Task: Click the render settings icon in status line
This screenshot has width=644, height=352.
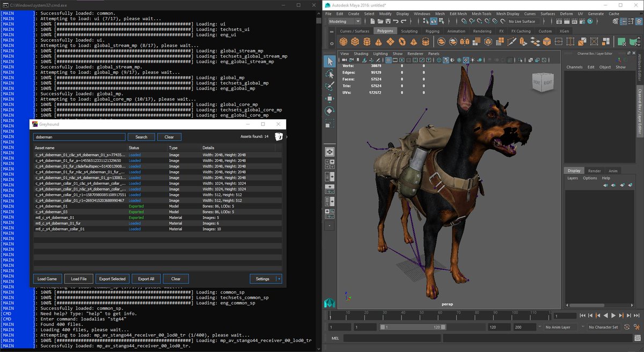Action: pos(582,21)
